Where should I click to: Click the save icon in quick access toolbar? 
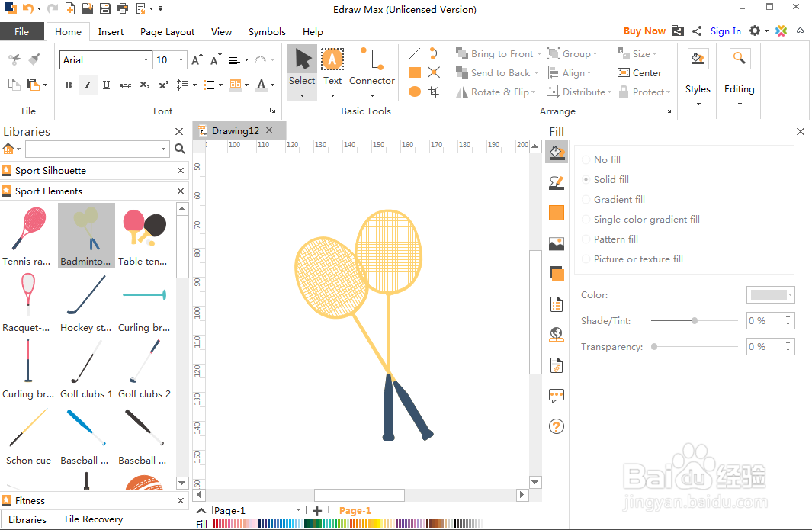(105, 8)
